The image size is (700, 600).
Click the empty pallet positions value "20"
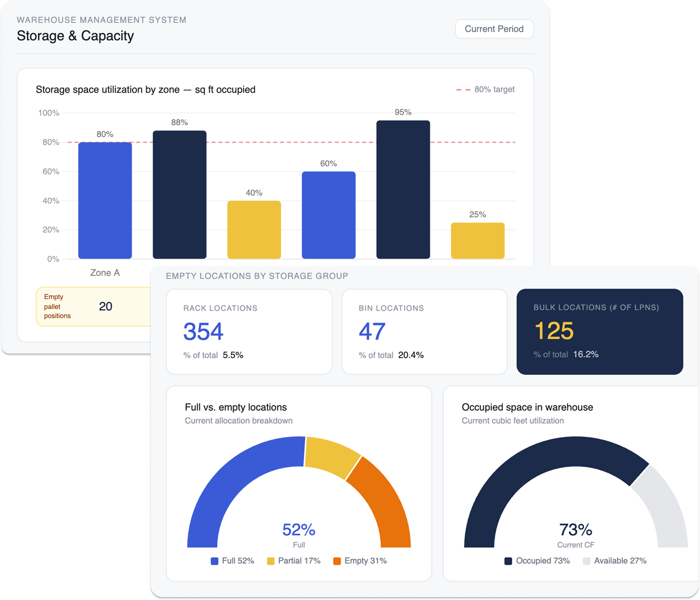point(105,307)
